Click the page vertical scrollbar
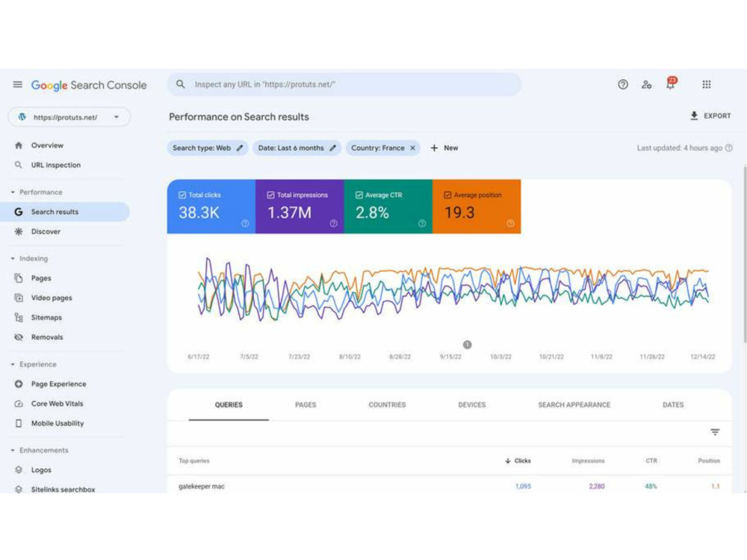747x560 pixels. click(745, 254)
